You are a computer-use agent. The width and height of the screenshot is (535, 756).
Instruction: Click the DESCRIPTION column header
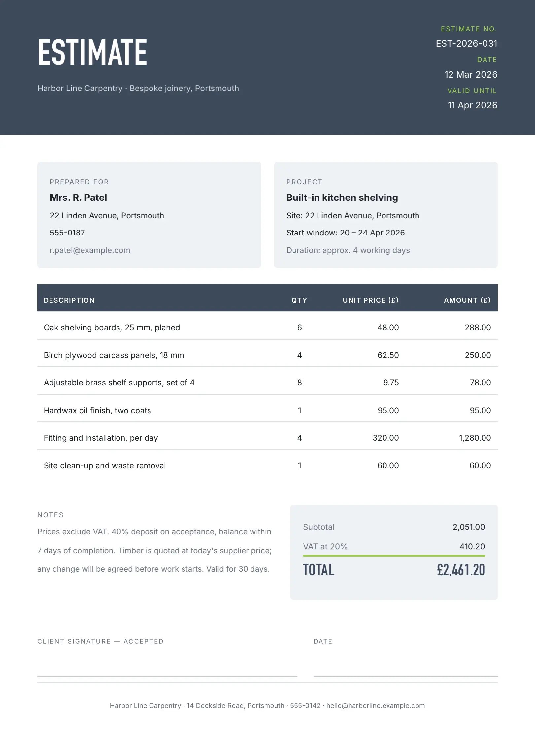69,300
